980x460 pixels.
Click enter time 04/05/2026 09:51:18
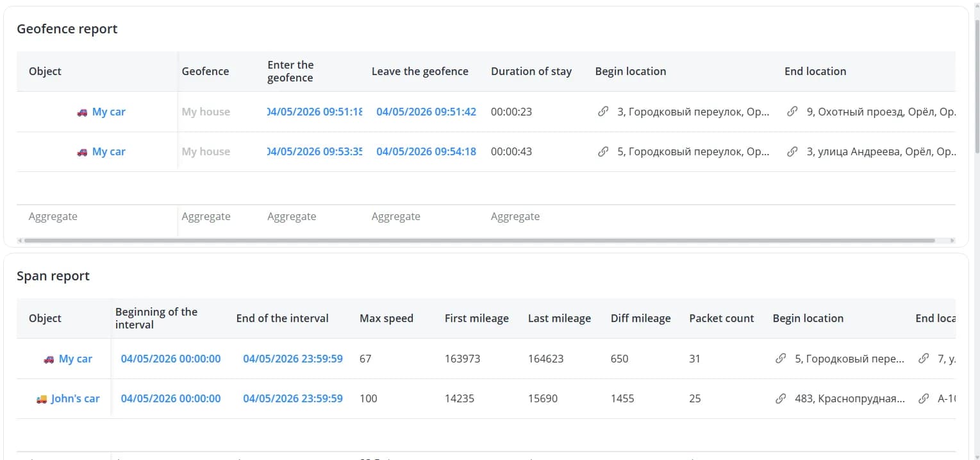coord(315,112)
